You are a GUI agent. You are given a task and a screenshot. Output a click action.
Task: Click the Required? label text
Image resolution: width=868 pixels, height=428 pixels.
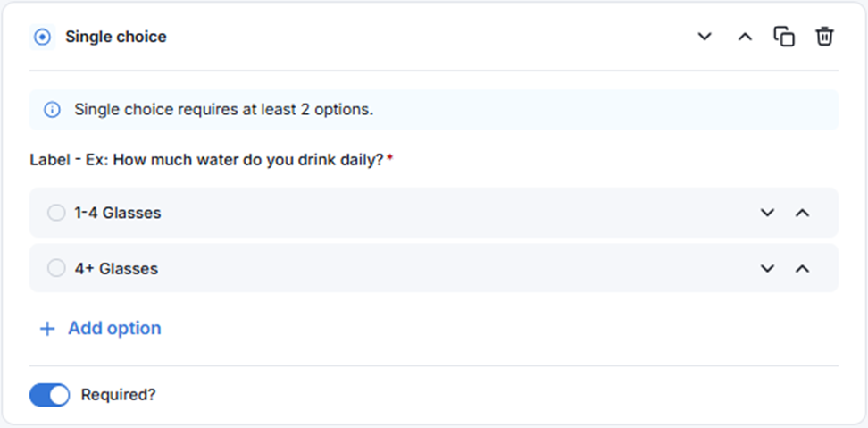pos(118,395)
